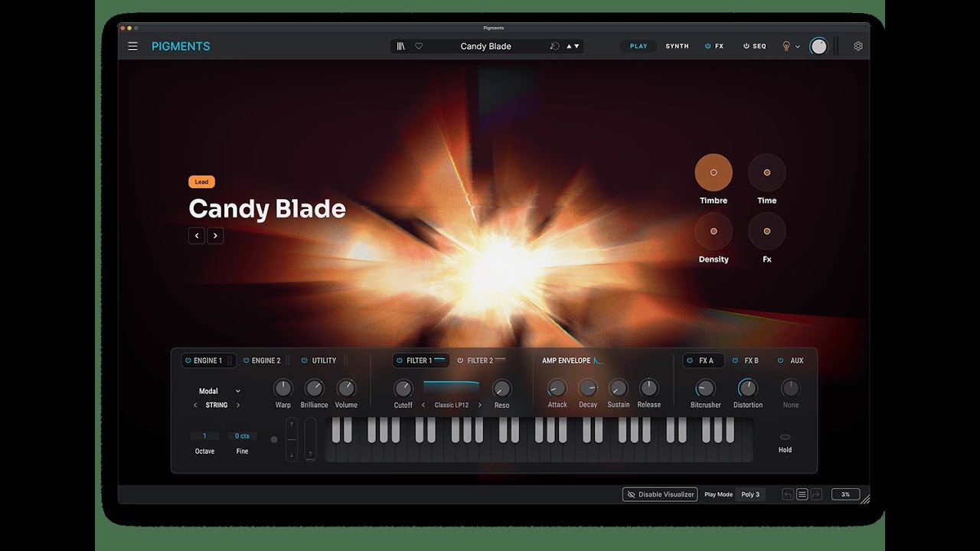Click the window resize handle corner

pyautogui.click(x=865, y=499)
